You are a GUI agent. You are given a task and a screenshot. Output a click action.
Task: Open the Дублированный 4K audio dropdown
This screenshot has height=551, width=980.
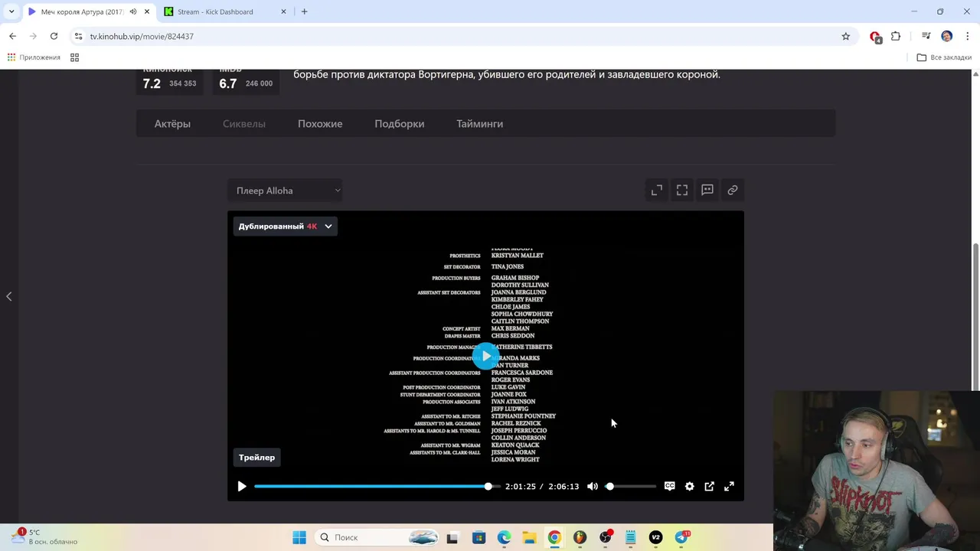(x=285, y=227)
